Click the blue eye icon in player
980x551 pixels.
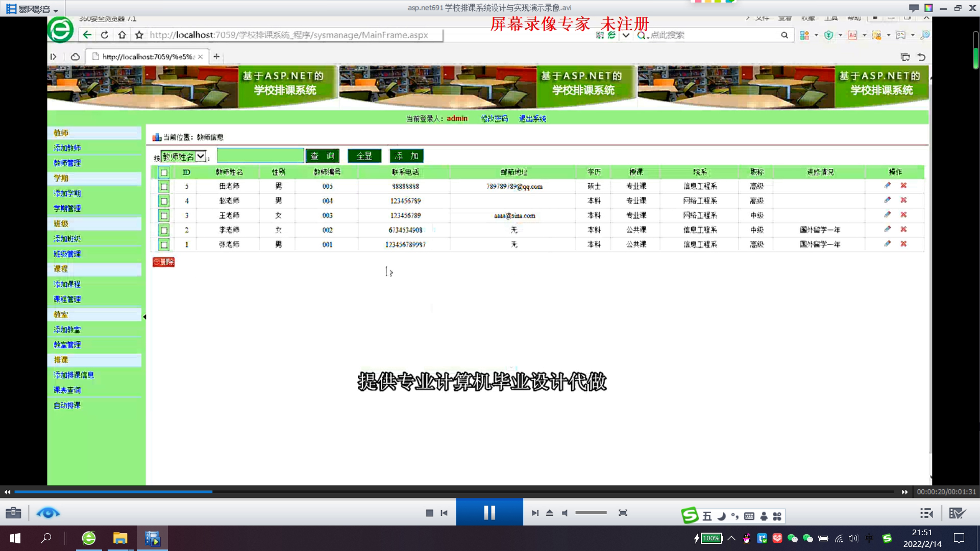point(48,513)
